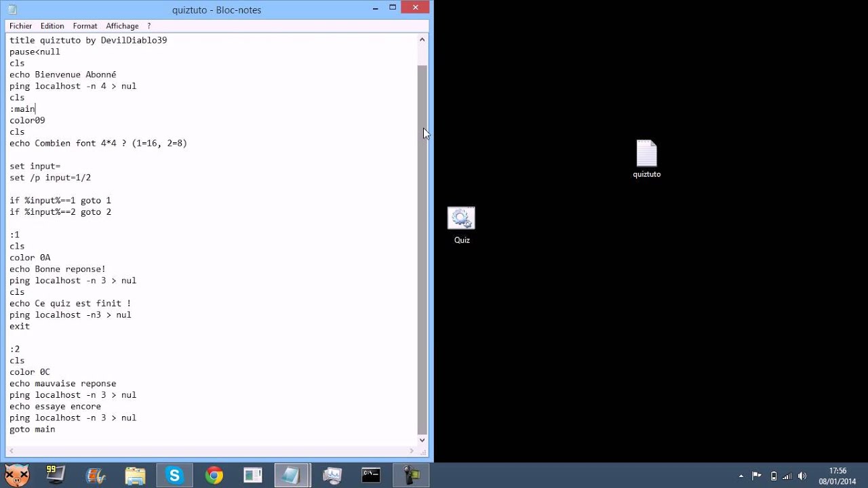
Task: Click the network signal tray icon
Action: pyautogui.click(x=787, y=476)
